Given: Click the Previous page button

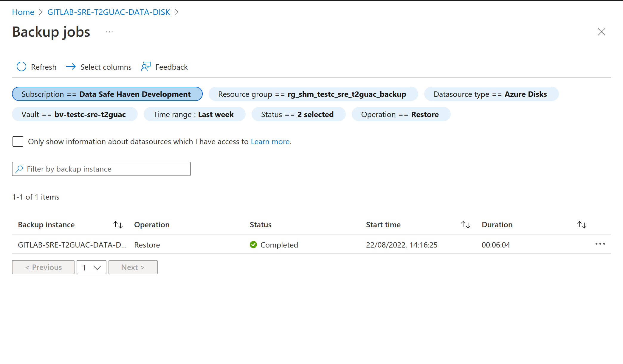Looking at the screenshot, I should coord(43,267).
